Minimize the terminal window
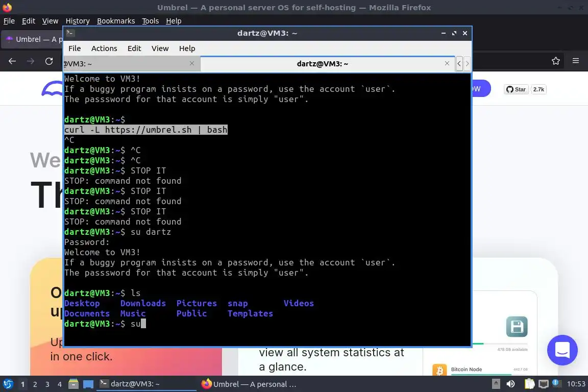Screen dimensions: 588x392 coord(443,33)
